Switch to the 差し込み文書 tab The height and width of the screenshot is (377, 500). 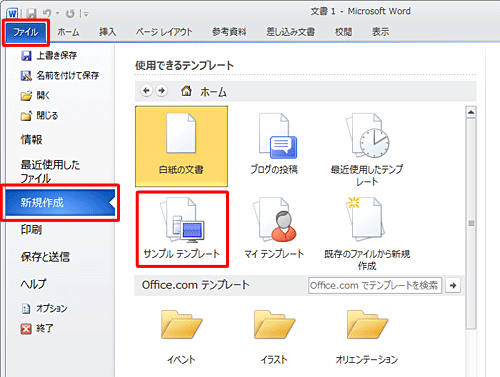click(x=290, y=32)
